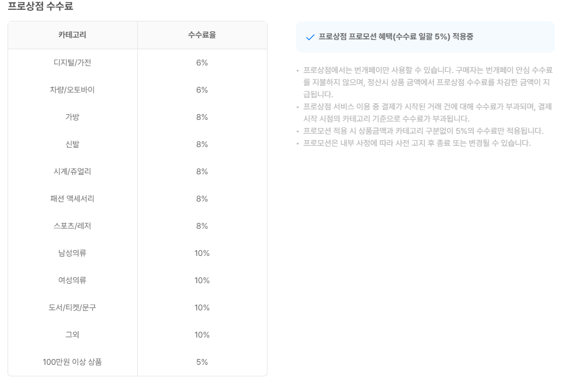
Task: Click the '수수료율' column header
Action: pyautogui.click(x=202, y=35)
